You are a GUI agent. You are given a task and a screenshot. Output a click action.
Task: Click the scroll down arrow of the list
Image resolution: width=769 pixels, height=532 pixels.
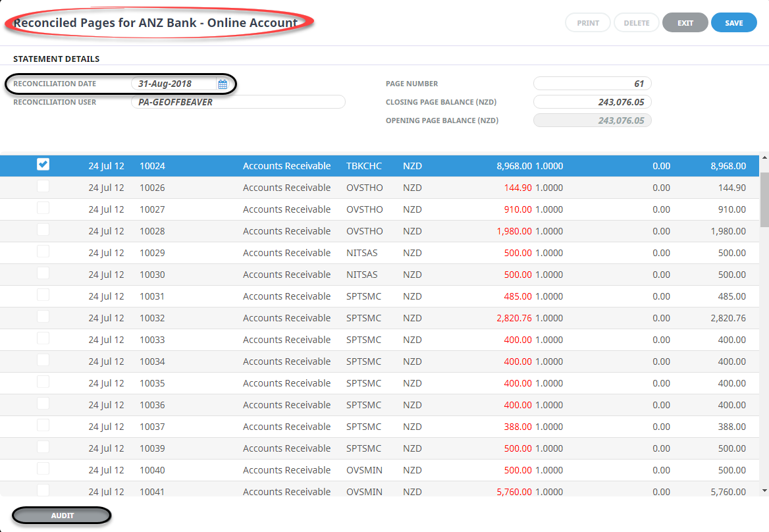(764, 491)
